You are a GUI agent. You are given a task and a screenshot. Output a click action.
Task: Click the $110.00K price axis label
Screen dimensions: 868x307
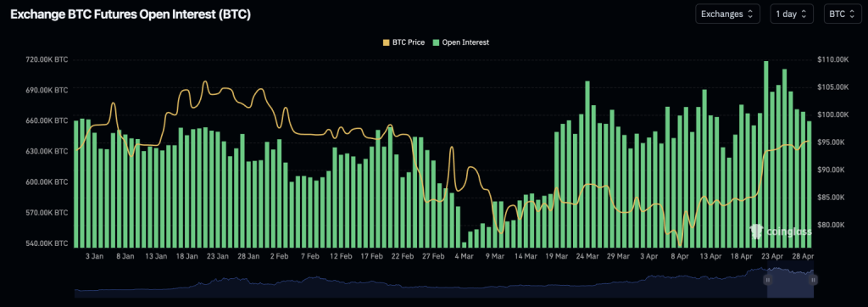832,59
